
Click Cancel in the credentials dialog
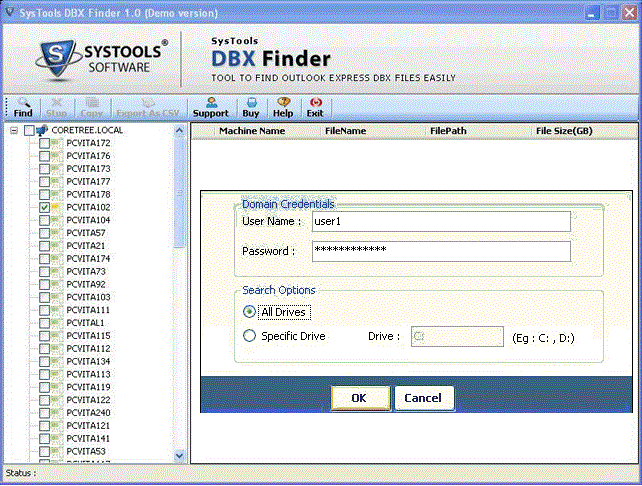(424, 398)
